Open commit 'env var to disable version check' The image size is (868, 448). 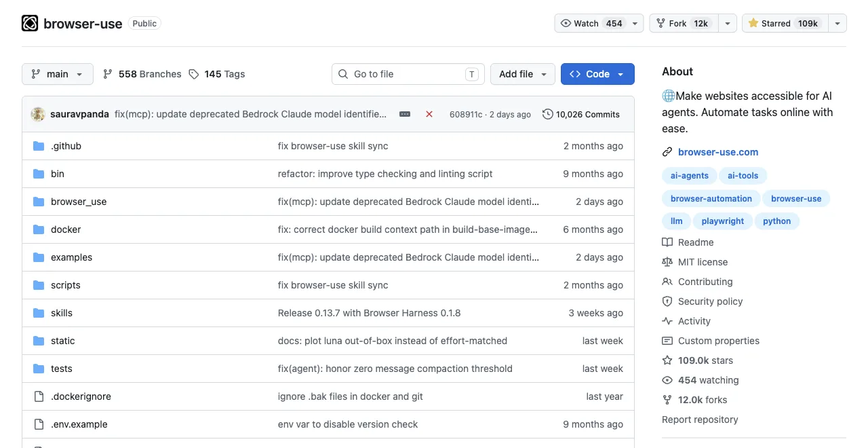(348, 424)
